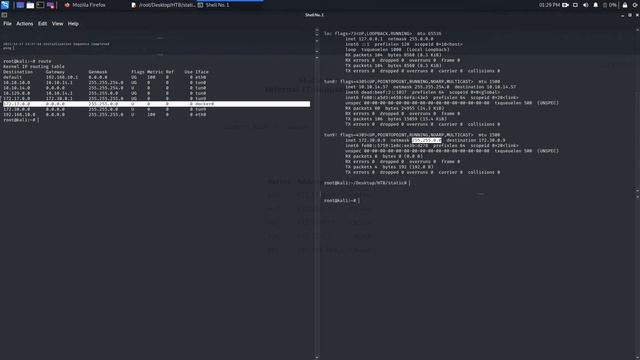Click the 'inet 127.0.0.1' loopback line

coord(389,39)
